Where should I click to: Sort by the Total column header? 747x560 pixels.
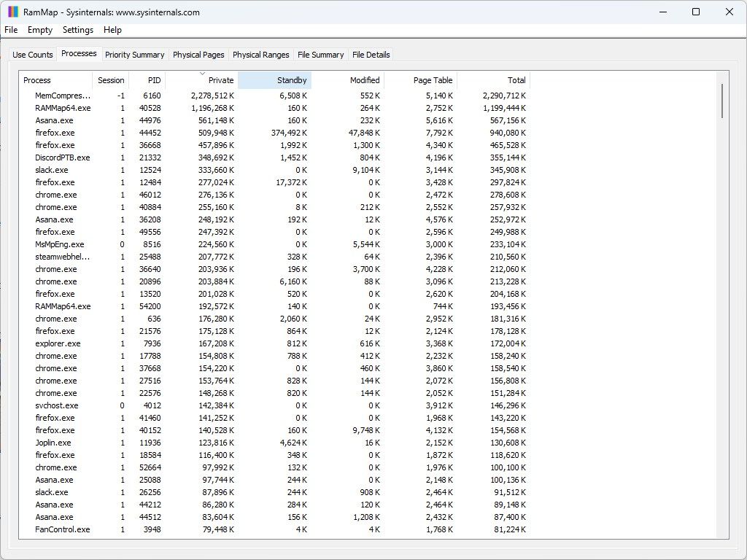(494, 80)
